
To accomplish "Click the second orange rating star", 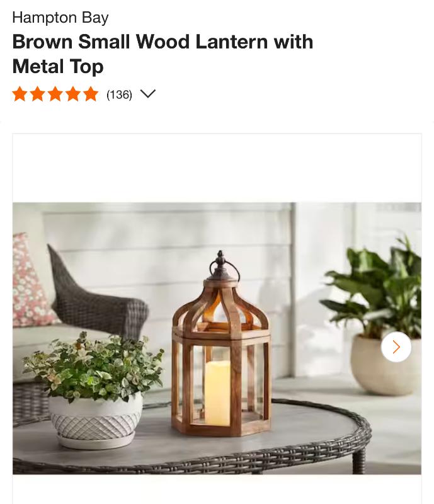I will tap(37, 94).
